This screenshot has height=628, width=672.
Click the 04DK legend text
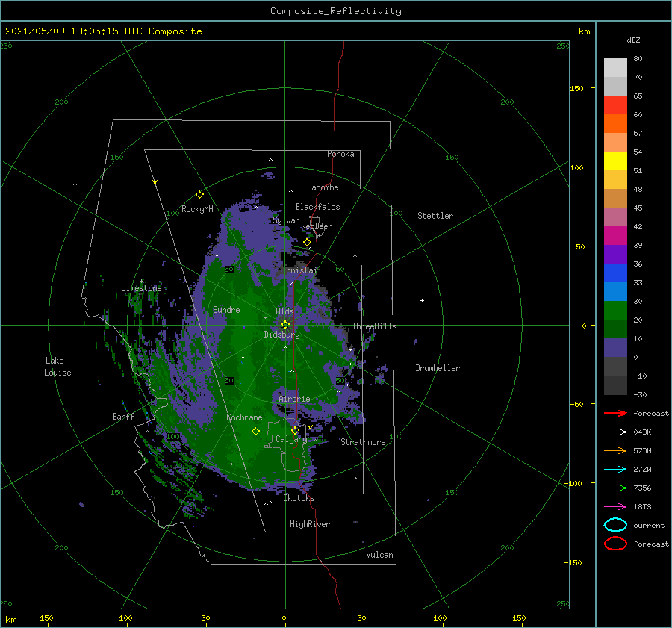(x=642, y=432)
